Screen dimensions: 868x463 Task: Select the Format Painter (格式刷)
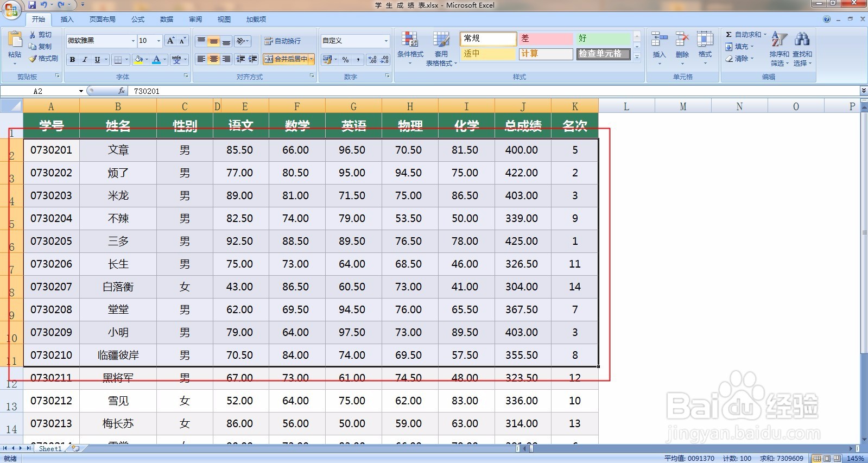[44, 59]
